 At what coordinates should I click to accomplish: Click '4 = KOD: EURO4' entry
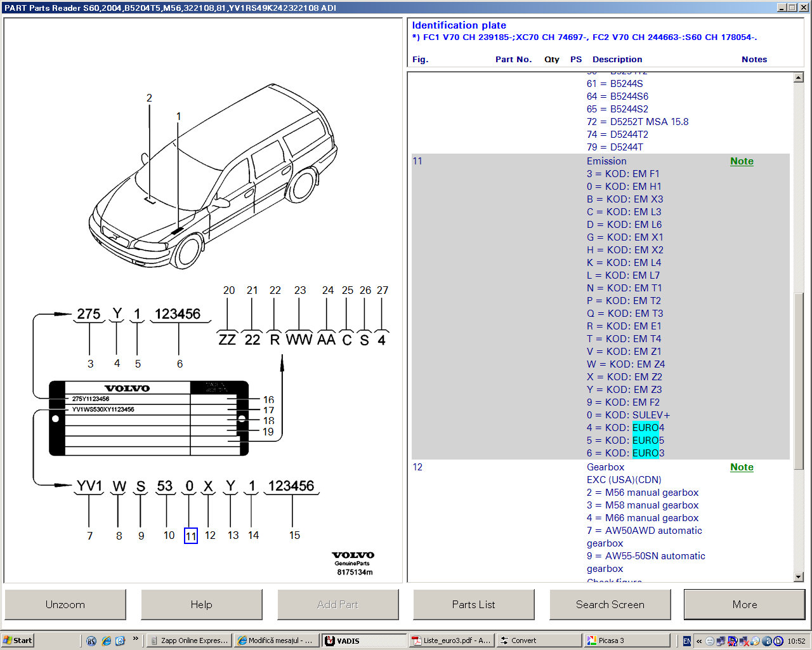[625, 428]
